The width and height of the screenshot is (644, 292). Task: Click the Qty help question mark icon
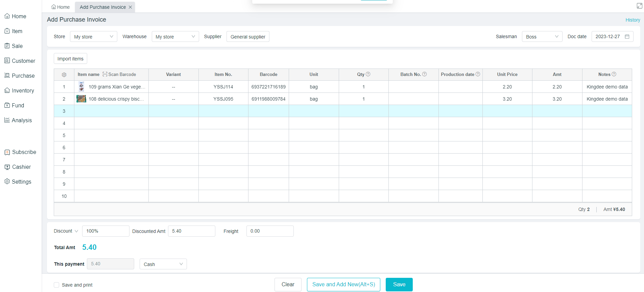click(368, 74)
